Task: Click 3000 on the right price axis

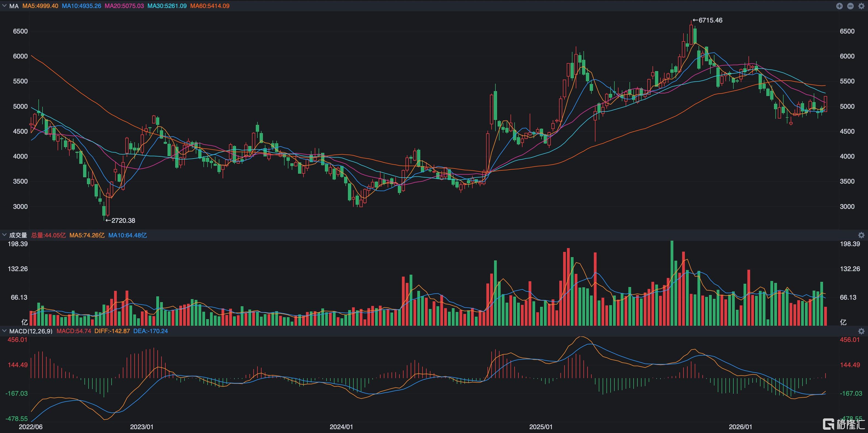Action: [x=847, y=206]
